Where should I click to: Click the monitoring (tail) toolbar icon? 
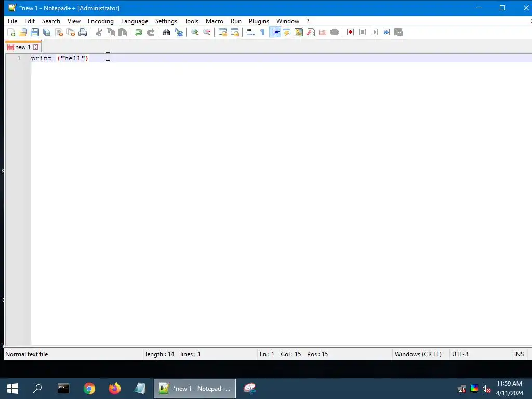click(x=335, y=32)
